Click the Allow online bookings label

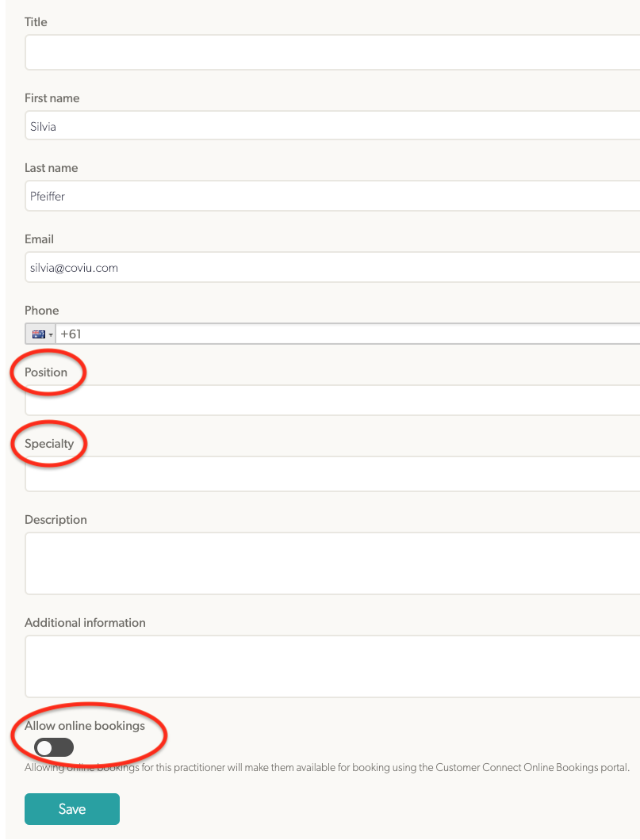(x=85, y=725)
